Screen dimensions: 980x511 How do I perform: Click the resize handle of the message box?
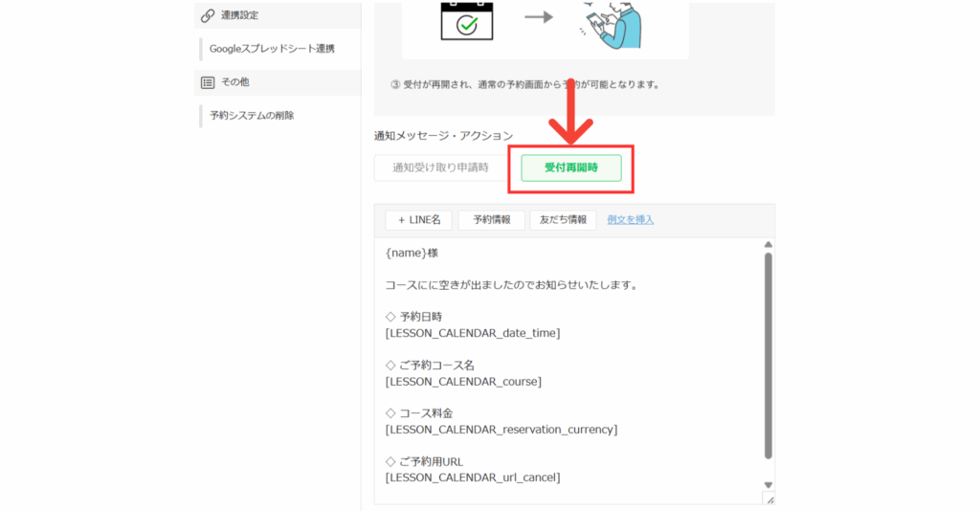(x=769, y=500)
